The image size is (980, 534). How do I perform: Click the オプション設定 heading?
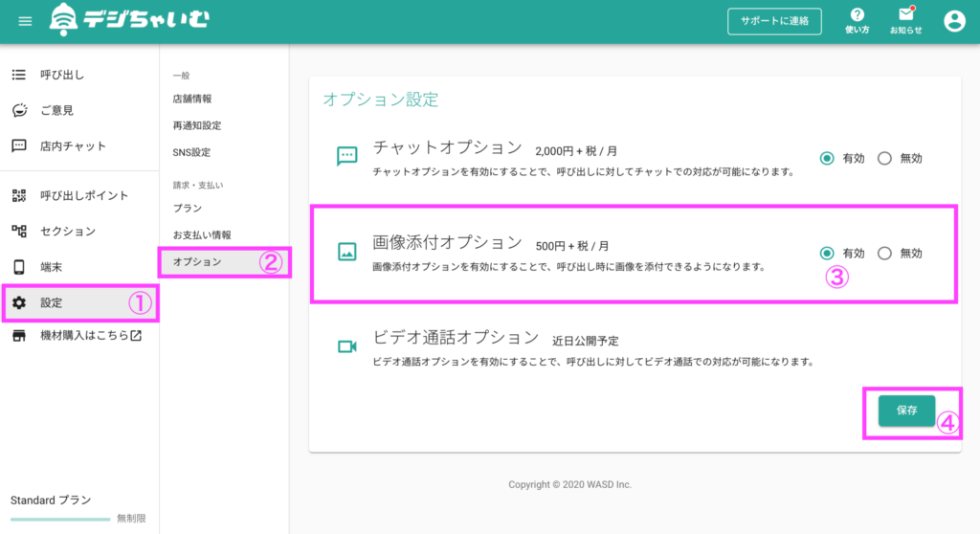(381, 100)
